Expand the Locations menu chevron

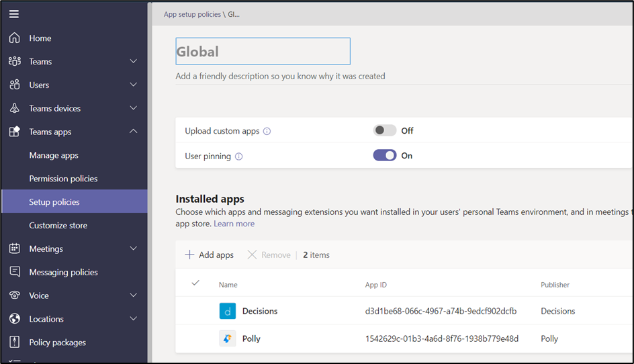134,319
